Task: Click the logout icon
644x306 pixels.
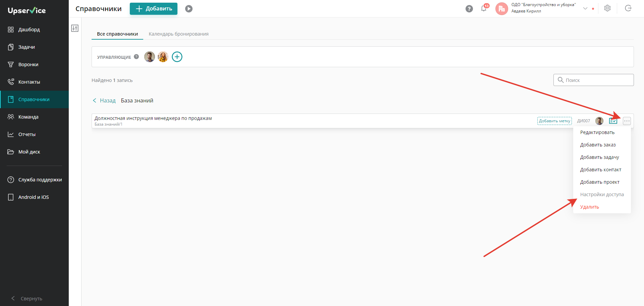Action: 628,8
